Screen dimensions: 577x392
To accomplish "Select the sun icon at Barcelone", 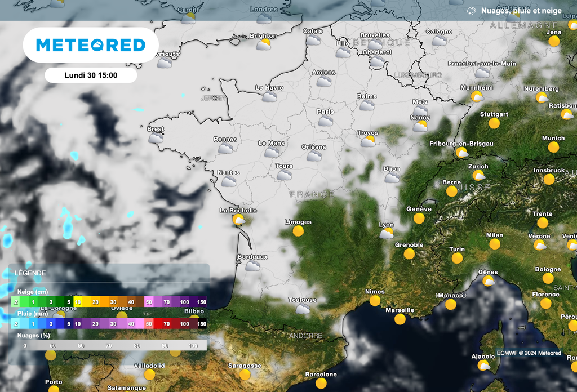I will [x=321, y=384].
